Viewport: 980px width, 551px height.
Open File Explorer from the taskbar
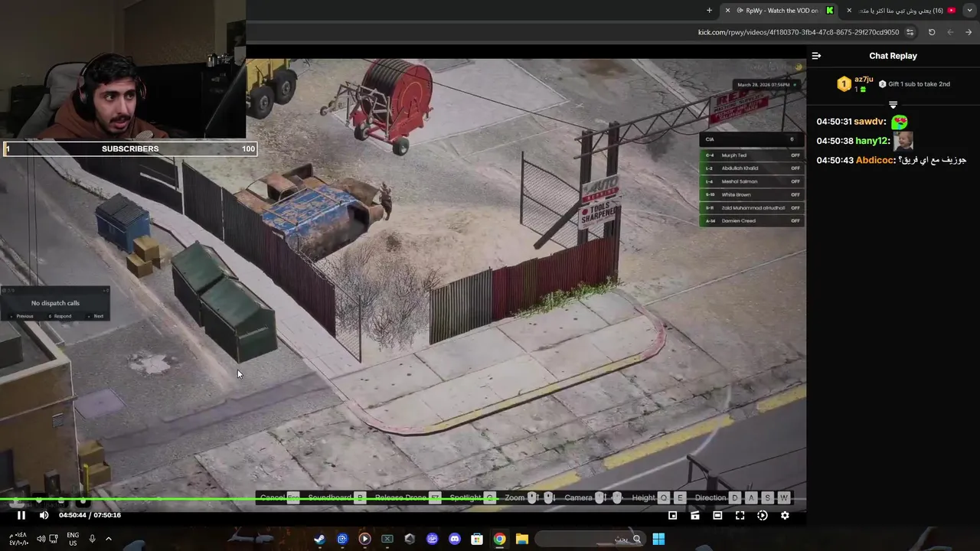[x=522, y=539]
